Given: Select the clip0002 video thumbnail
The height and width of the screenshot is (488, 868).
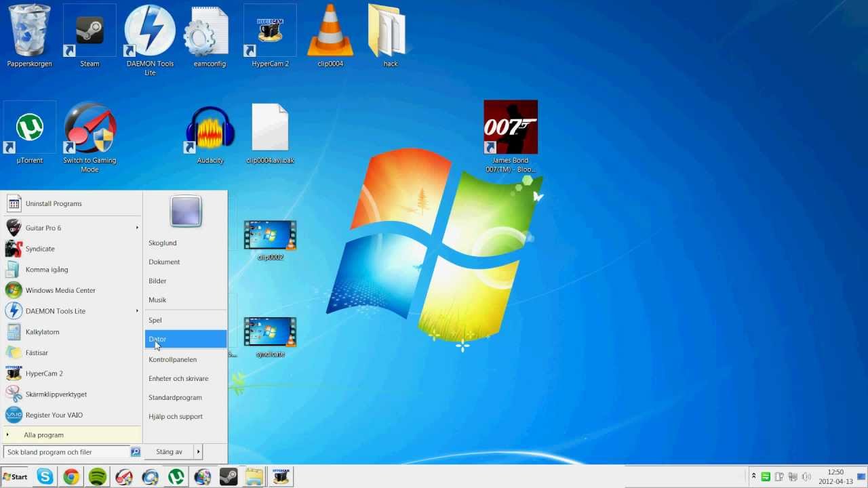Looking at the screenshot, I should coord(270,240).
